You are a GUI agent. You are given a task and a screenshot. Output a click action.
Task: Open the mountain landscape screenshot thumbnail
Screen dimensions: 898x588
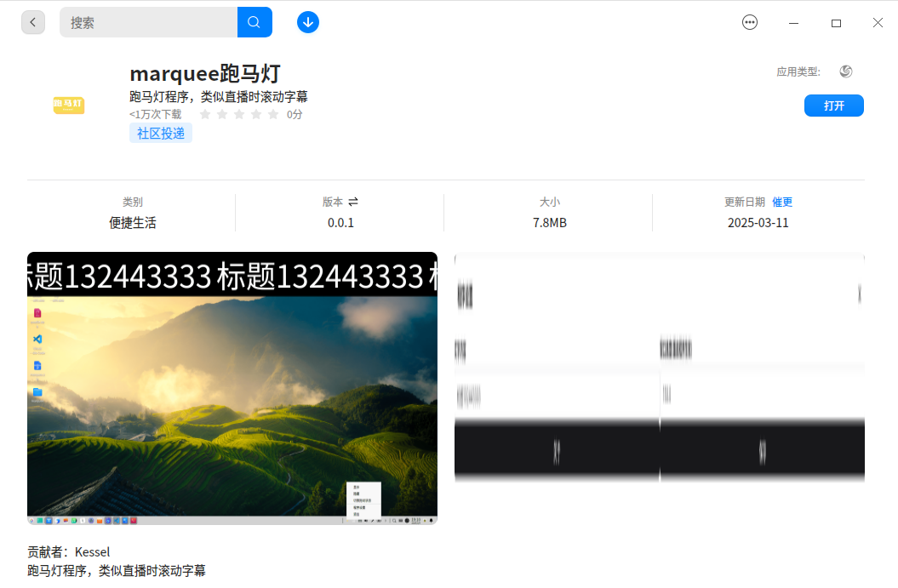click(x=232, y=388)
